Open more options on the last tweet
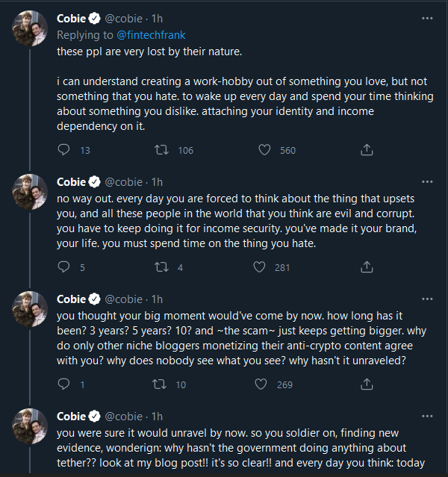The image size is (448, 477). pos(426,416)
